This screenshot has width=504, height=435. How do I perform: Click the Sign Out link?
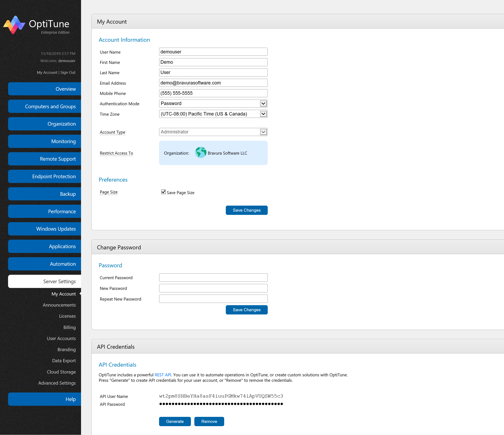click(68, 72)
